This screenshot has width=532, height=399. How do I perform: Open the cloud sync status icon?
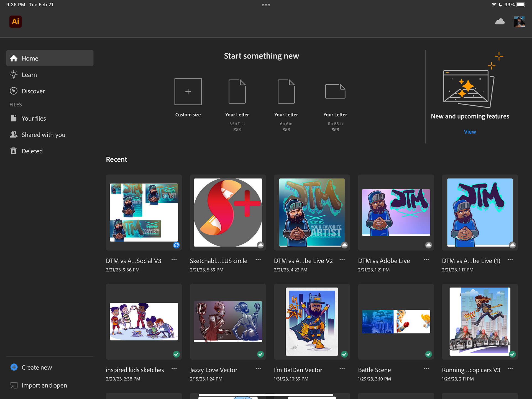[x=500, y=22]
